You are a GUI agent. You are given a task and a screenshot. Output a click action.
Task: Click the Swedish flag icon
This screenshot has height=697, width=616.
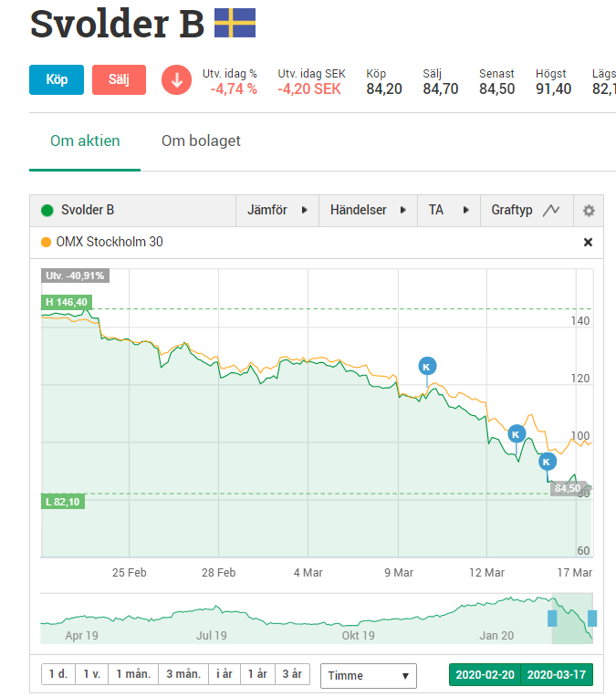235,23
